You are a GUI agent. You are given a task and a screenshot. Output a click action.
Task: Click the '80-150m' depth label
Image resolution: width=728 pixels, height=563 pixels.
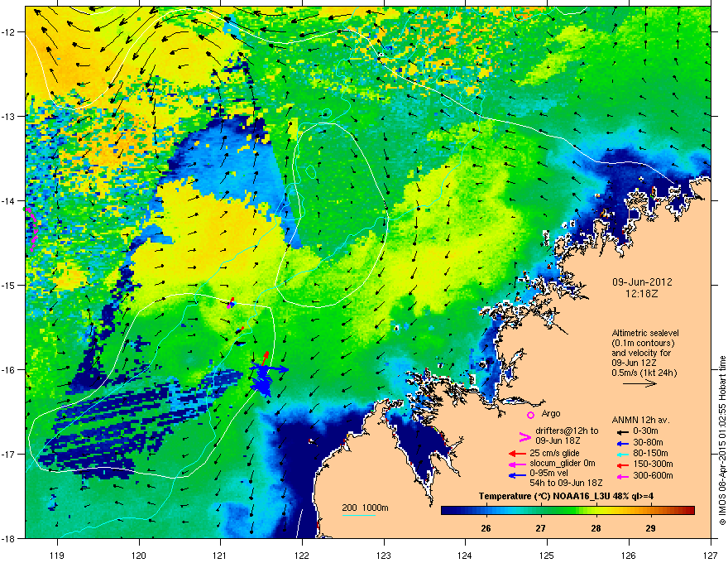click(x=650, y=454)
